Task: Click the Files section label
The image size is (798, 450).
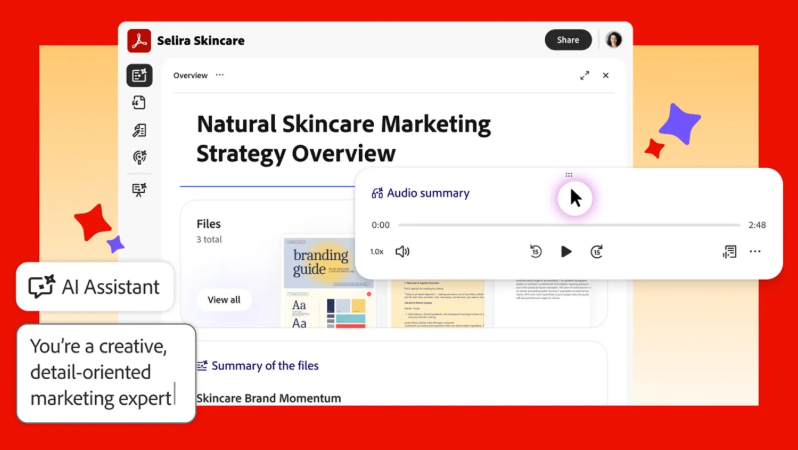Action: pyautogui.click(x=209, y=224)
